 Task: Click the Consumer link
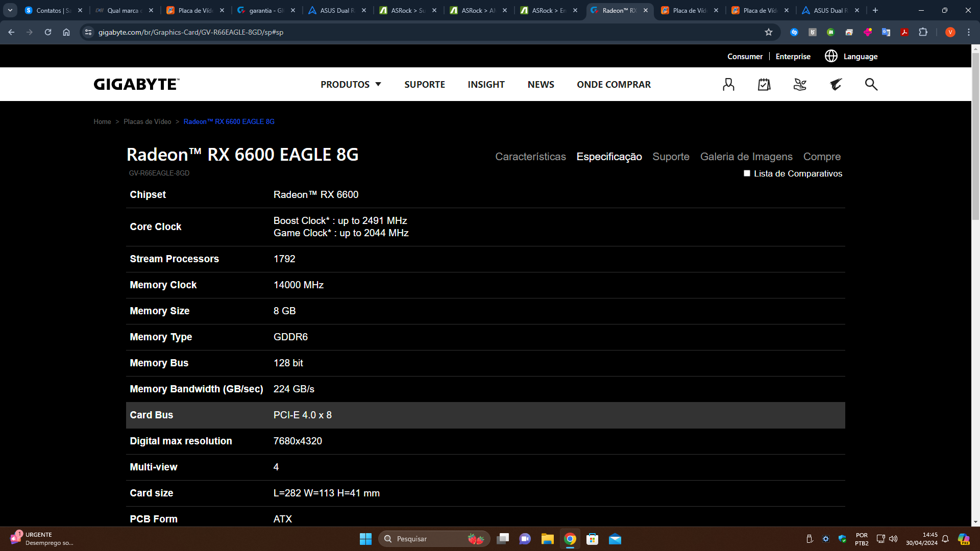tap(745, 56)
